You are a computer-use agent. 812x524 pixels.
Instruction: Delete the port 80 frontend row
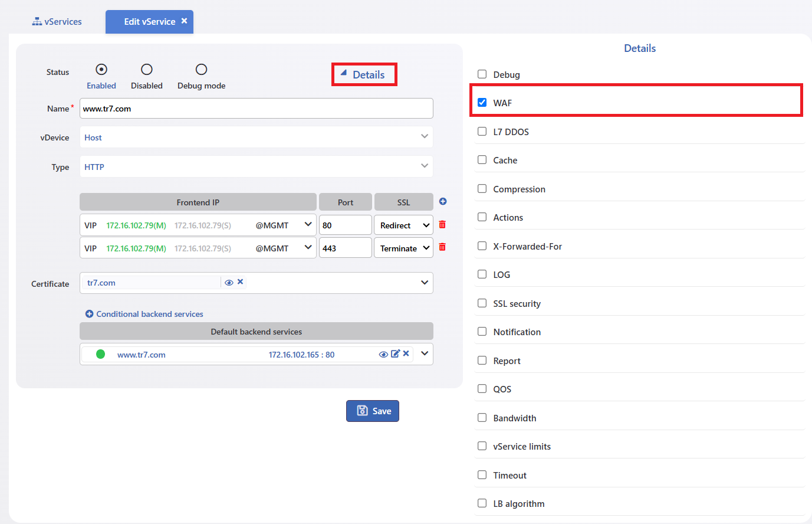(442, 225)
